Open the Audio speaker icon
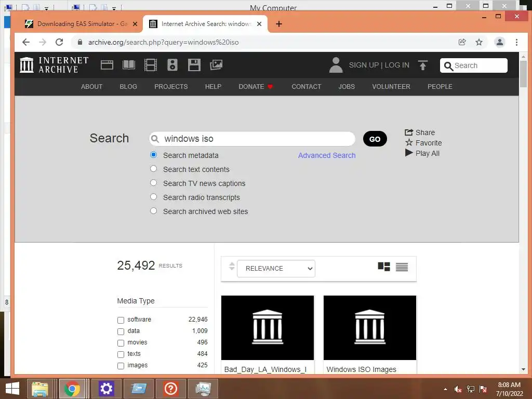This screenshot has width=532, height=399. point(172,65)
